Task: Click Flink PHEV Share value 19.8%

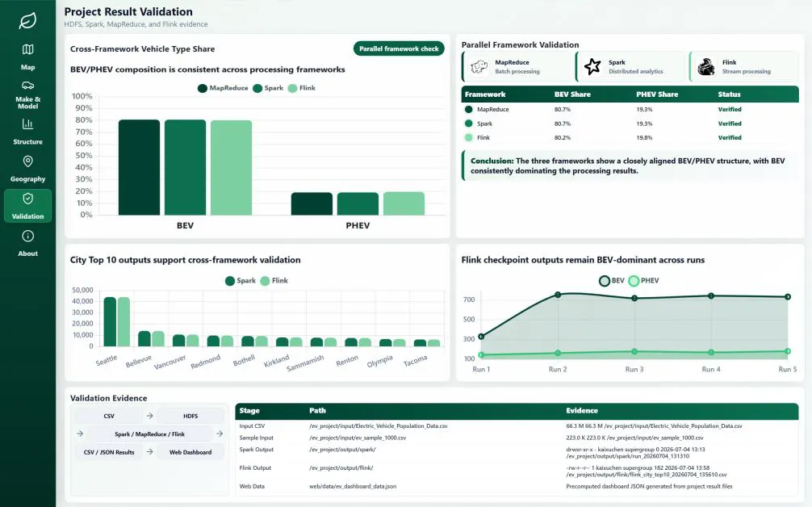Action: (644, 137)
